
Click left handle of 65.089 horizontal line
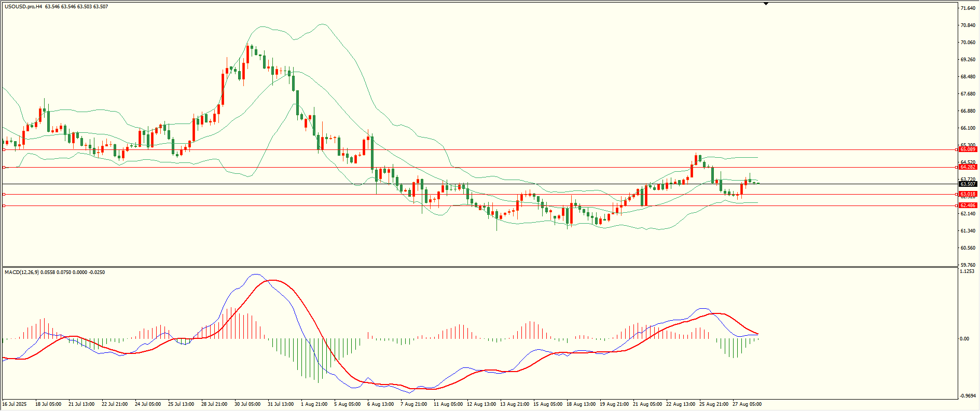click(x=4, y=149)
